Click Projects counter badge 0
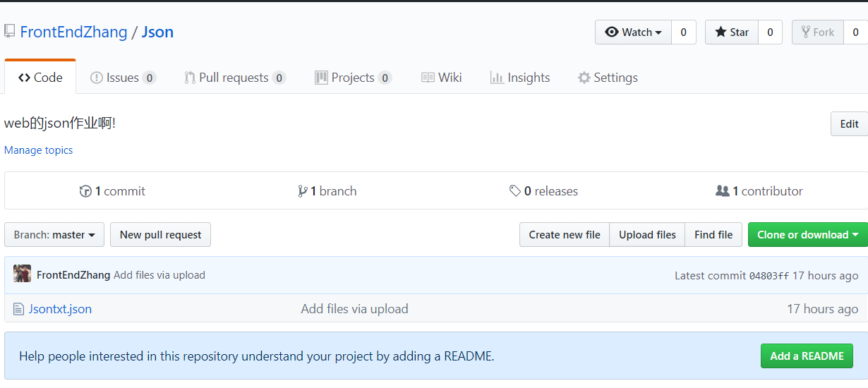The image size is (868, 388). pyautogui.click(x=385, y=78)
